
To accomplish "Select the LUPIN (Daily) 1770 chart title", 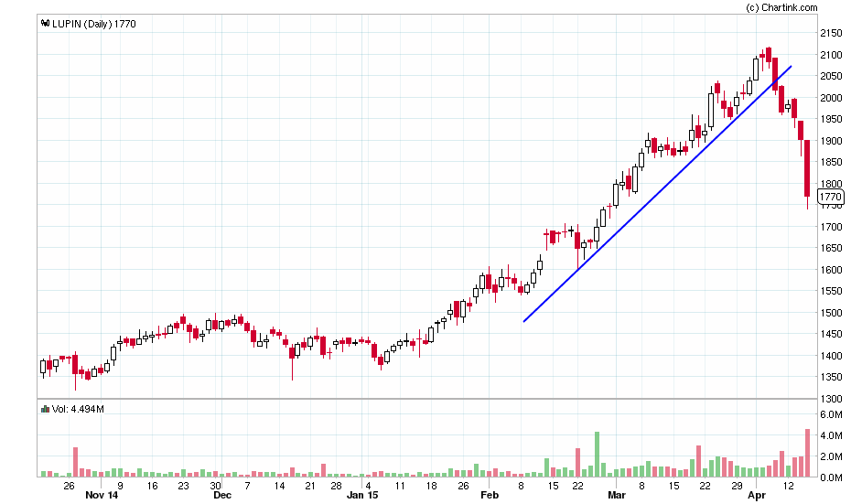I will tap(94, 24).
